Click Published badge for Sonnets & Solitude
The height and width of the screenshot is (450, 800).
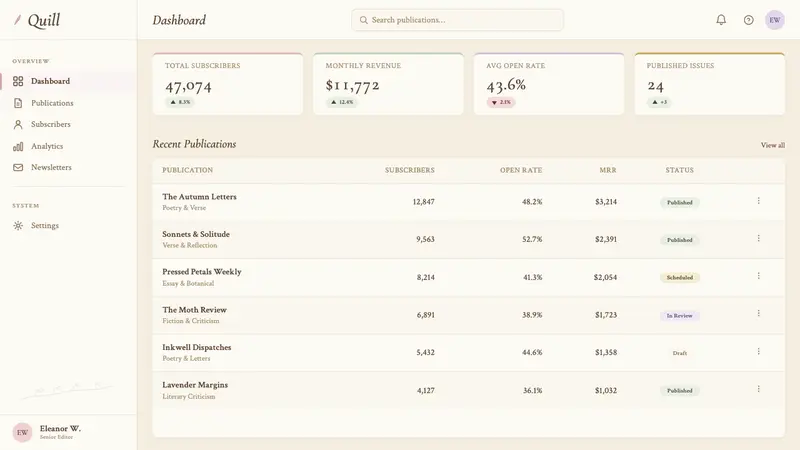click(x=680, y=240)
